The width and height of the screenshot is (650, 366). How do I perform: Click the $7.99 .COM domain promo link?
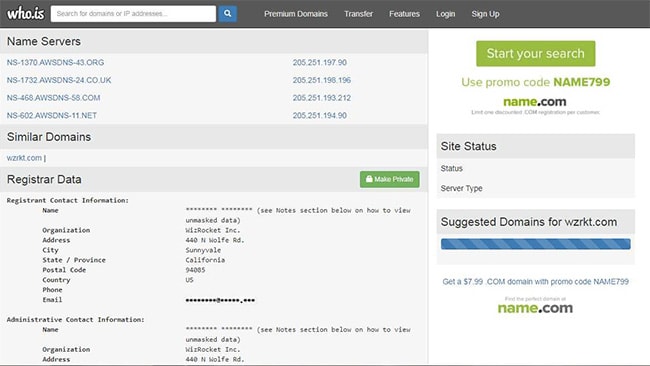535,282
